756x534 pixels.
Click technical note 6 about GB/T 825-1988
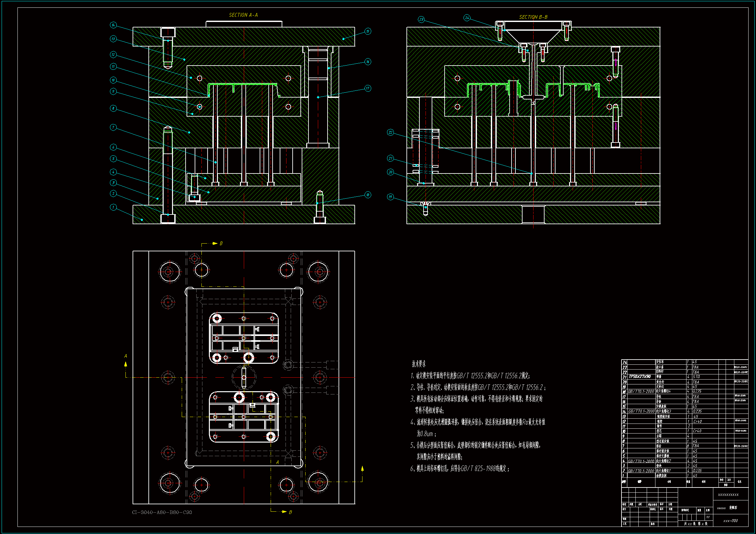pyautogui.click(x=459, y=468)
